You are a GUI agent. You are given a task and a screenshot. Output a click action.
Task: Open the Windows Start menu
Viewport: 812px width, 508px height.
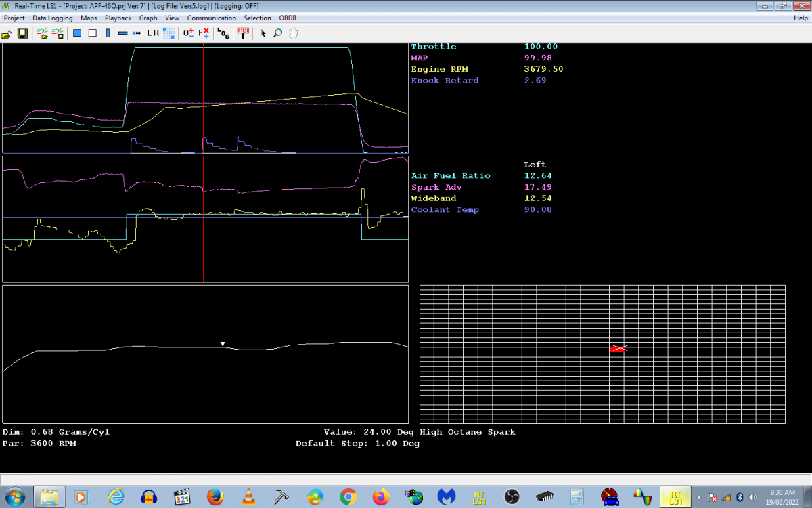14,496
